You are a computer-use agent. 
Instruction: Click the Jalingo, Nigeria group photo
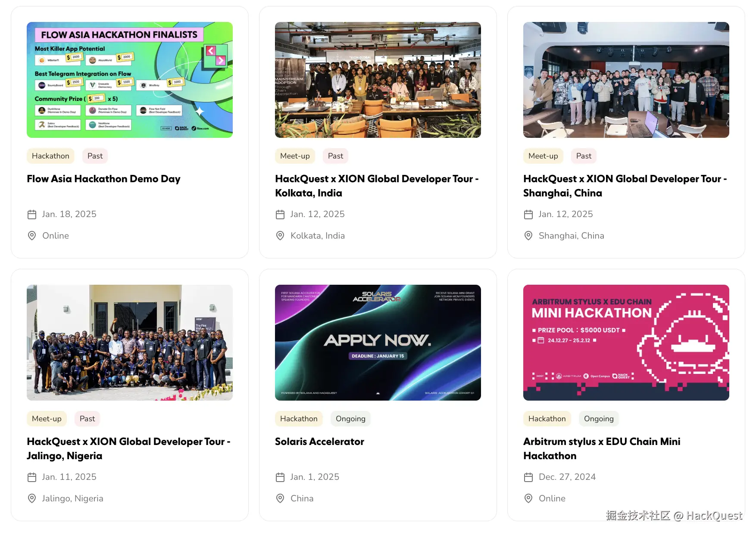click(130, 343)
